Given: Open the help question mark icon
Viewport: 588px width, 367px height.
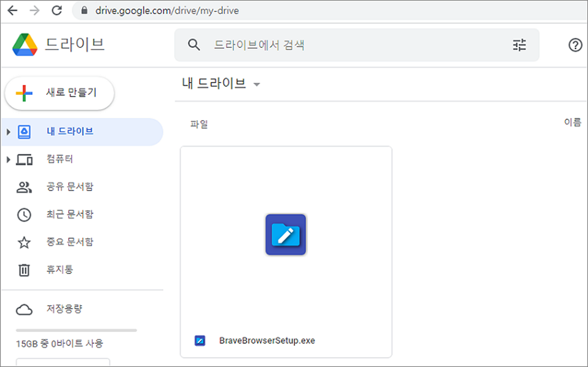Looking at the screenshot, I should point(575,45).
